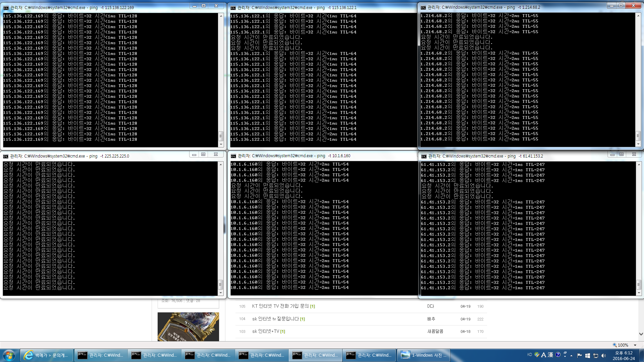644x362 pixels.
Task: Click the Action Center flag icon
Action: [x=579, y=355]
